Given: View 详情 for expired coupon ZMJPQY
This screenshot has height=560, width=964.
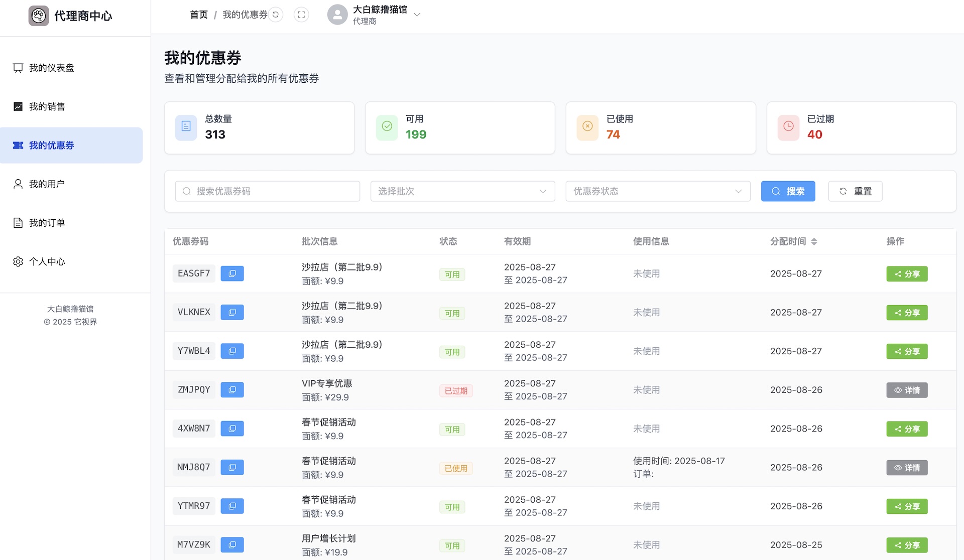Looking at the screenshot, I should [907, 390].
